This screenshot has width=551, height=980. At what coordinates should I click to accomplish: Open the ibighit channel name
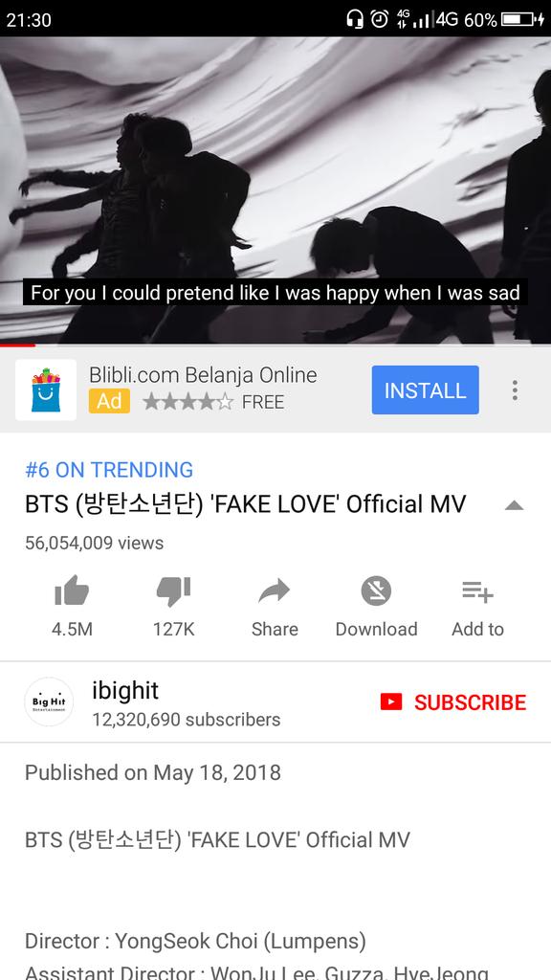125,690
